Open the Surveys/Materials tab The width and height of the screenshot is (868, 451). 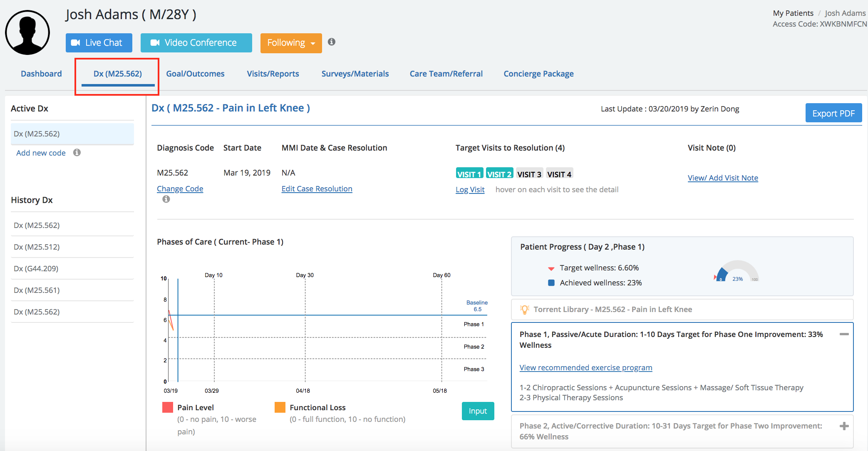[x=355, y=74]
